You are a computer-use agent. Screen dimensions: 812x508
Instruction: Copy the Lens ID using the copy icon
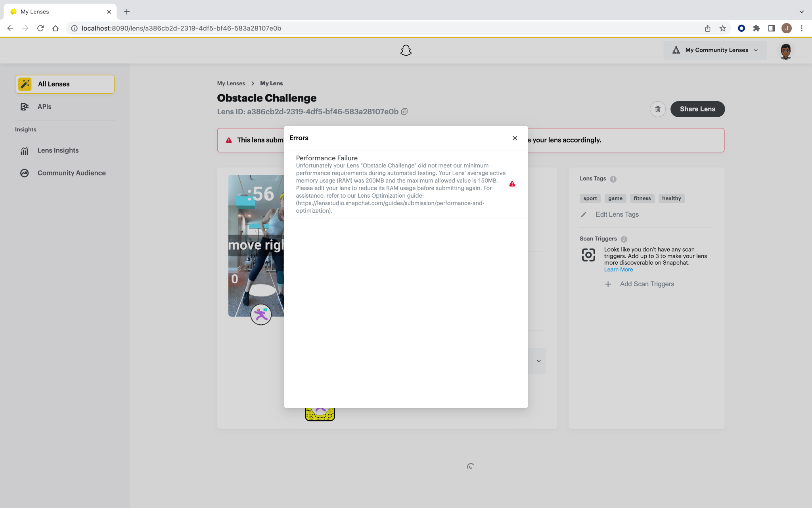coord(404,112)
